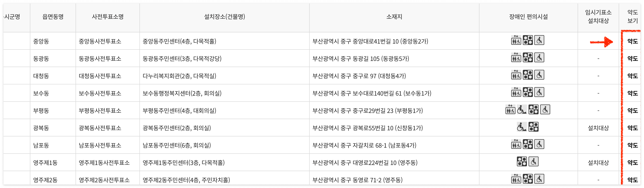Click the wheelchair ramp icon in the 부평동 row
Viewport: 644px width, 188px height.
click(522, 110)
